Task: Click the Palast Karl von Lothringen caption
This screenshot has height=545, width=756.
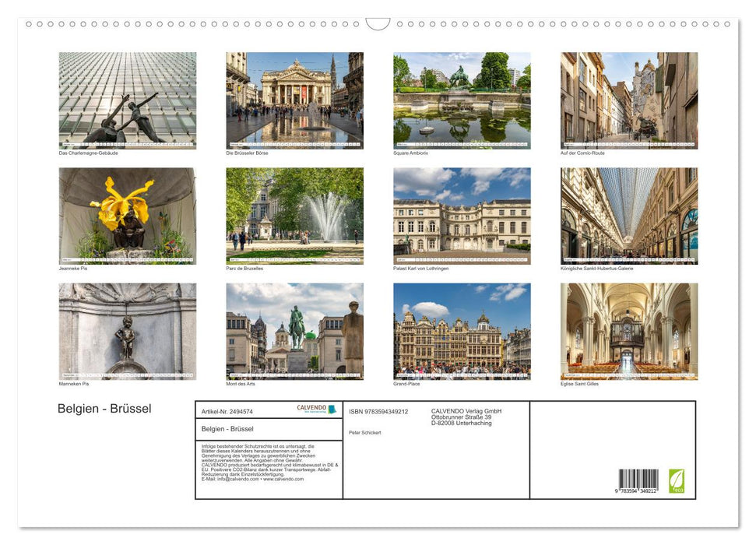Action: click(x=421, y=268)
